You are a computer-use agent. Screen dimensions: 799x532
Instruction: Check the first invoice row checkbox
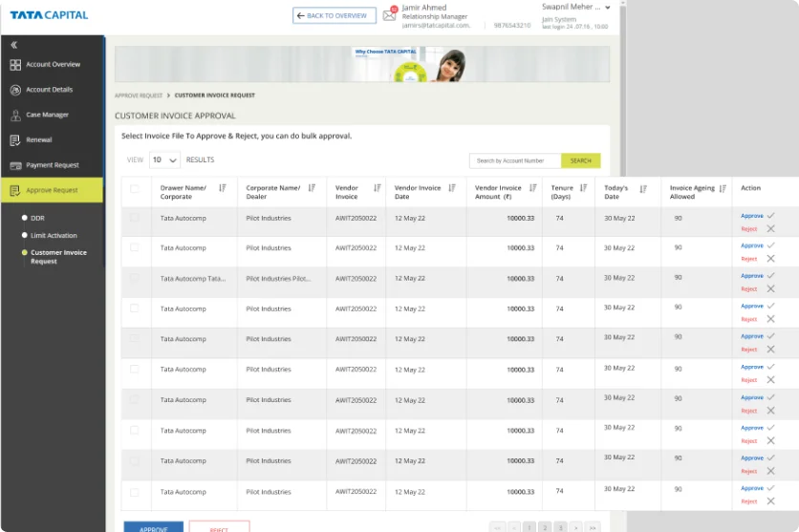tap(134, 218)
